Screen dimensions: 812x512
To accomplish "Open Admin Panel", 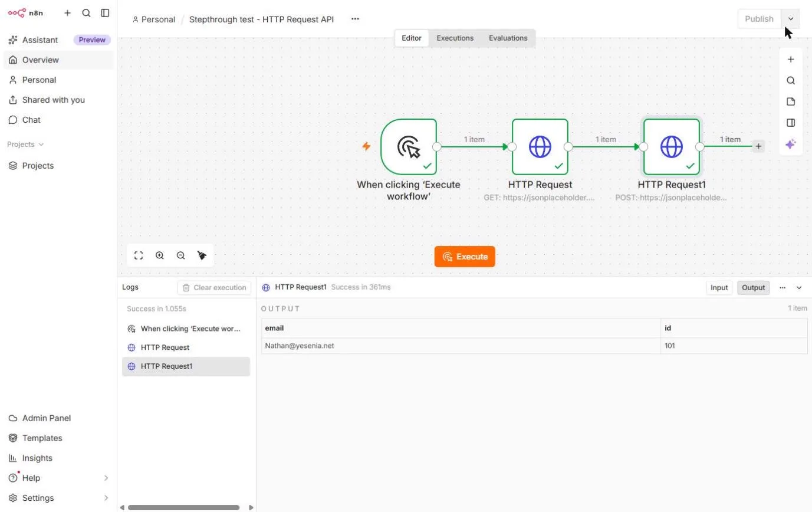I will 58,418.
